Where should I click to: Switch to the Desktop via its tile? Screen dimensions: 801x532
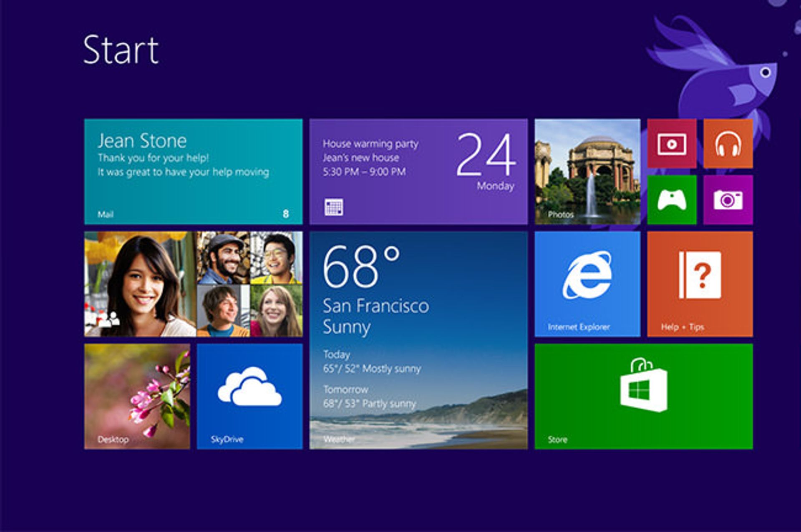pos(138,396)
